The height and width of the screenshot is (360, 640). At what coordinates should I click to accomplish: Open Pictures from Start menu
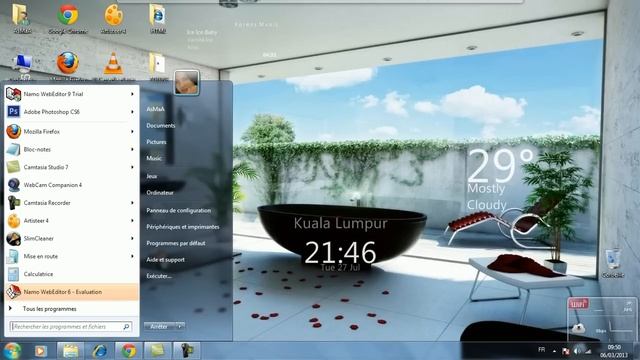click(156, 142)
